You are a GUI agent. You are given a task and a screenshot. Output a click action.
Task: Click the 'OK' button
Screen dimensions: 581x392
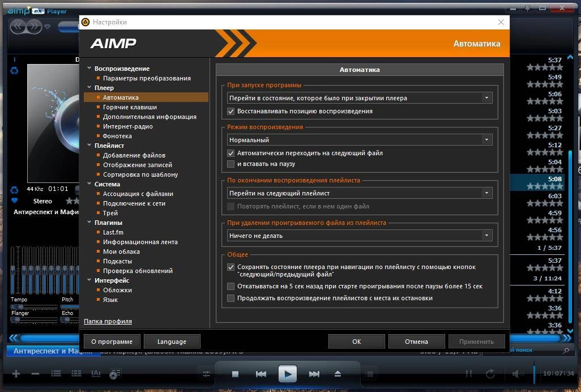(x=356, y=342)
